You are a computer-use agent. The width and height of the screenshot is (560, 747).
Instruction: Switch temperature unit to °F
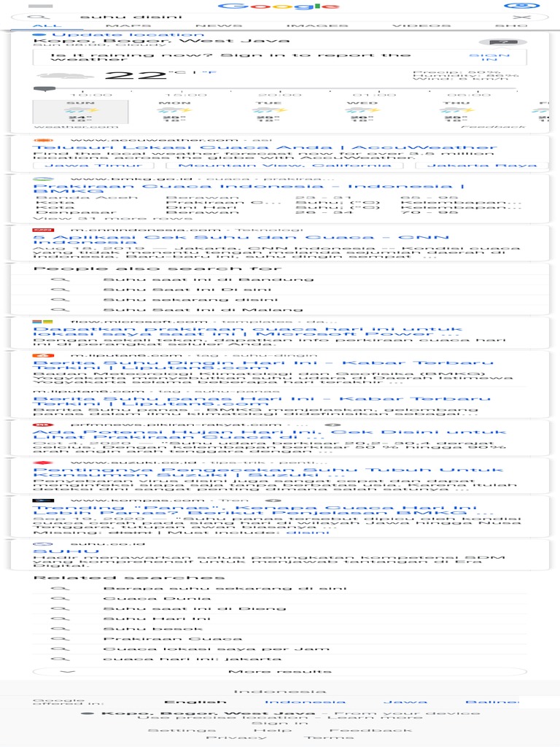[209, 72]
